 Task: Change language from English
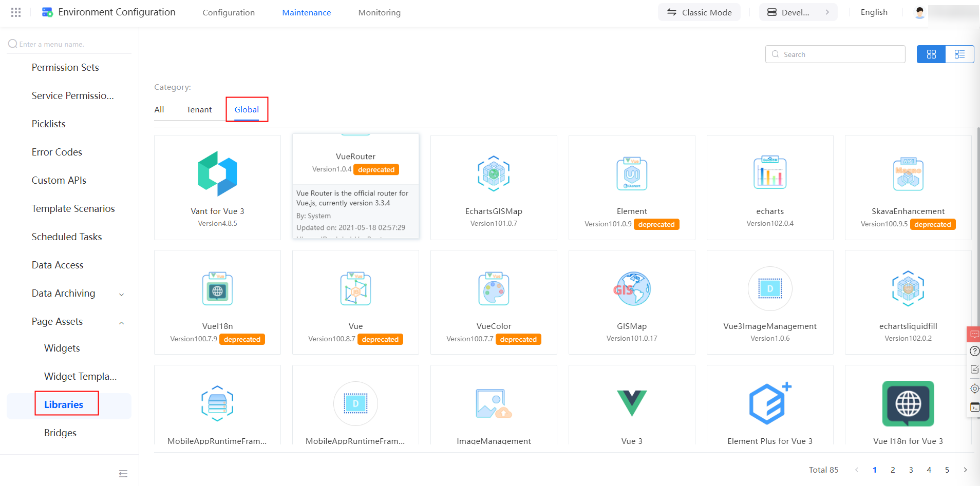pyautogui.click(x=874, y=12)
